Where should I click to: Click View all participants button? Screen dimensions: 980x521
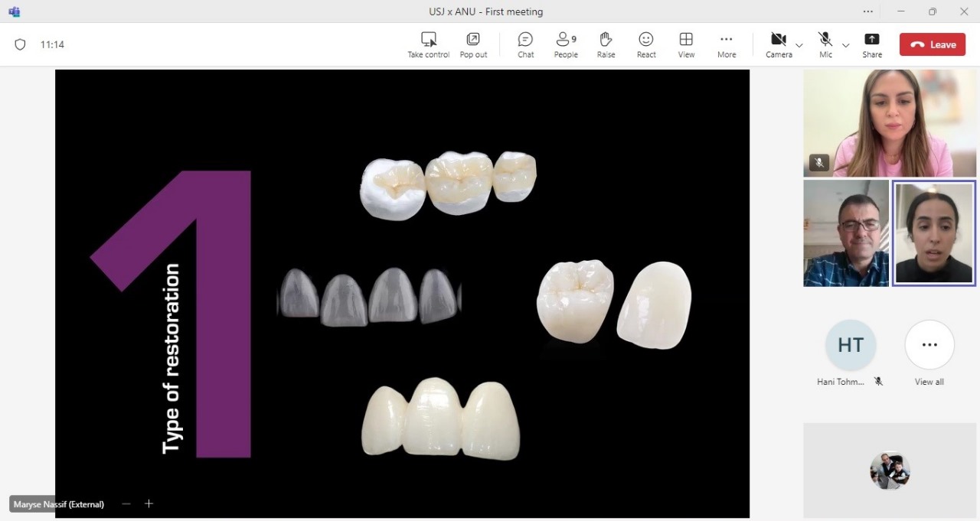click(x=929, y=345)
